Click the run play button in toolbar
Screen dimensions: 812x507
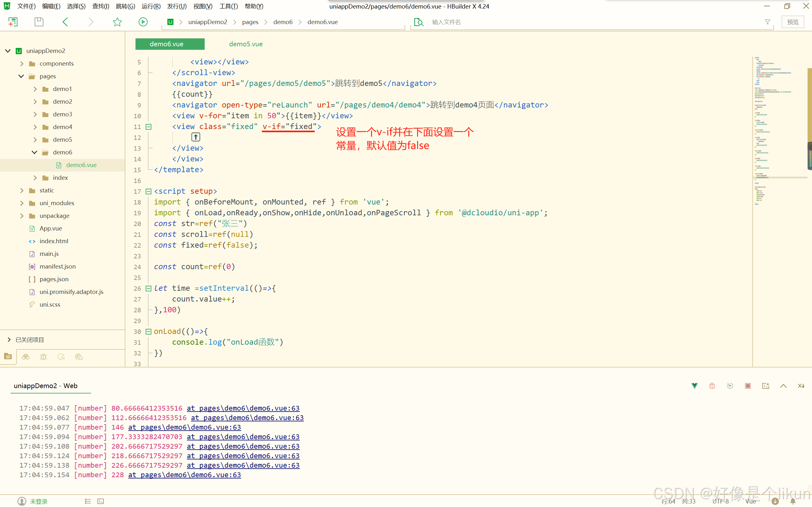143,22
